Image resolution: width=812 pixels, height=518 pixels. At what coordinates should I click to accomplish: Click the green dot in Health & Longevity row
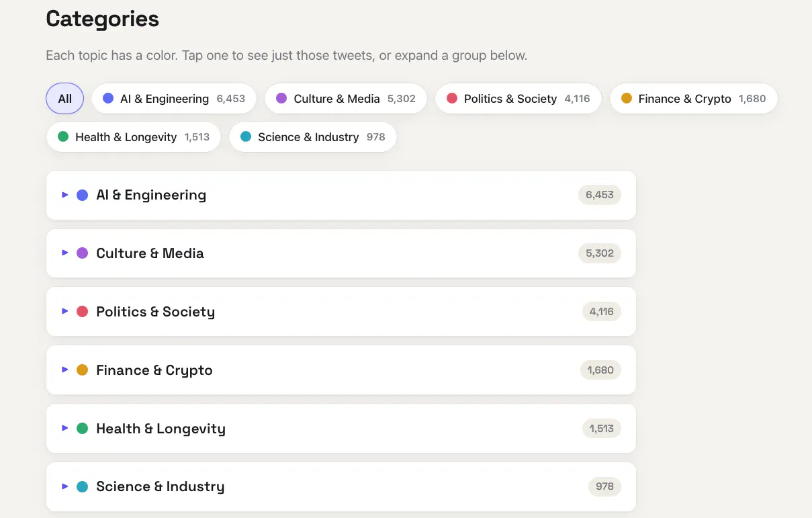(83, 428)
